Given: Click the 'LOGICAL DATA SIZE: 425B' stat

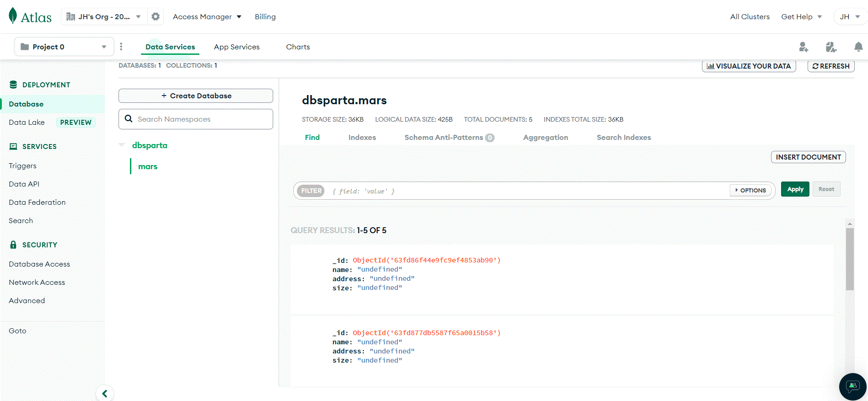Looking at the screenshot, I should (414, 119).
